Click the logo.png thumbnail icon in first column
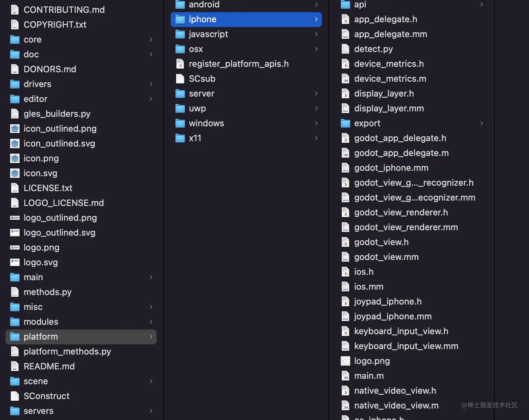This screenshot has width=529, height=420. [x=15, y=247]
